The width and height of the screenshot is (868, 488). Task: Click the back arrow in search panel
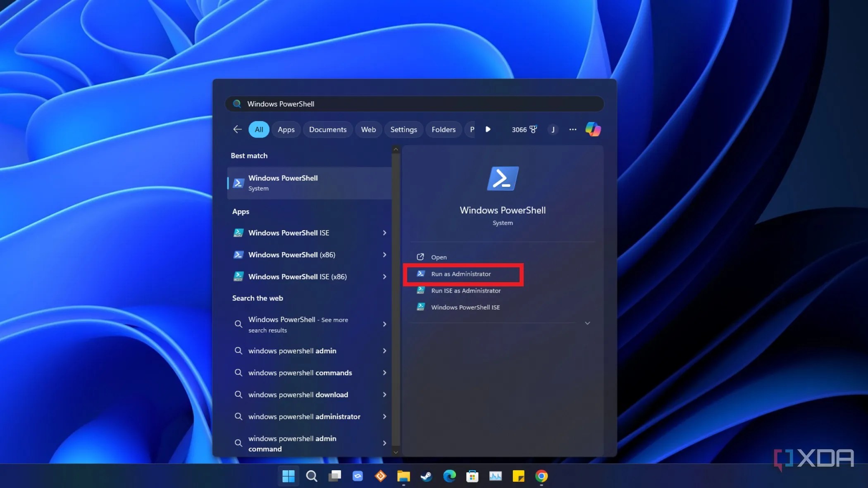coord(237,129)
